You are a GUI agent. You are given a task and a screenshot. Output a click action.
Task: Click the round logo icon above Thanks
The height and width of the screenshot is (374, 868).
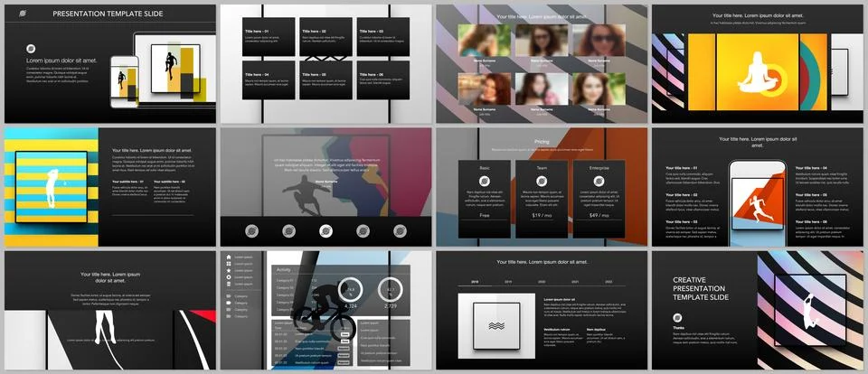pyautogui.click(x=677, y=318)
